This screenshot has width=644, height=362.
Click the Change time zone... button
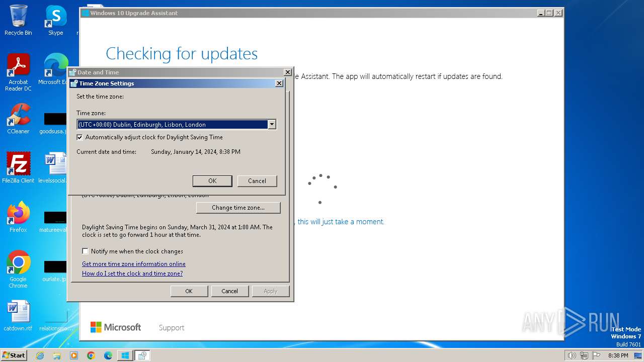coord(238,208)
